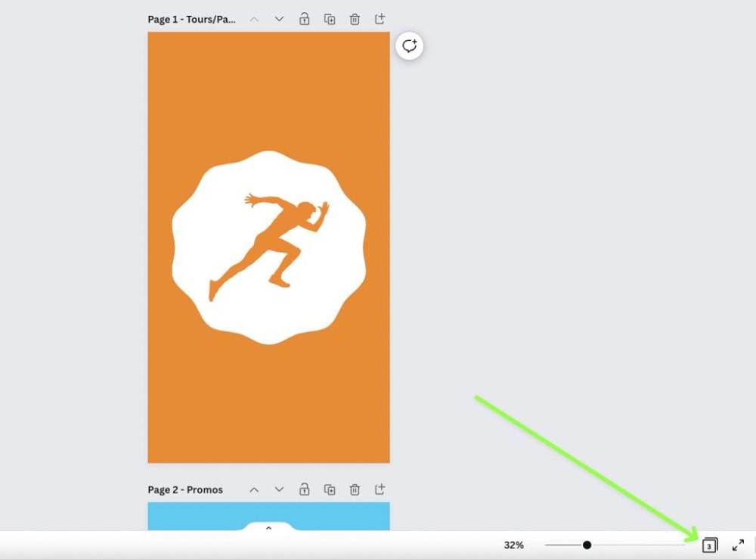Add a comment to Page 1
Viewport: 756px width, 559px height.
pos(409,46)
